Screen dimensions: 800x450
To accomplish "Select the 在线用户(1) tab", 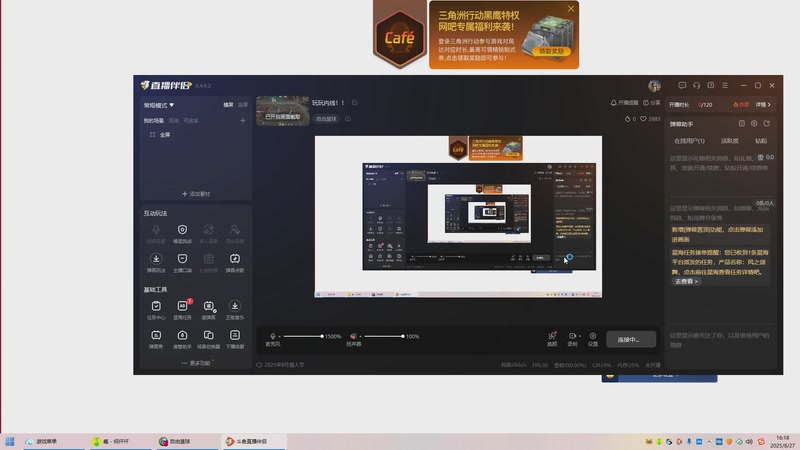I will [x=689, y=141].
